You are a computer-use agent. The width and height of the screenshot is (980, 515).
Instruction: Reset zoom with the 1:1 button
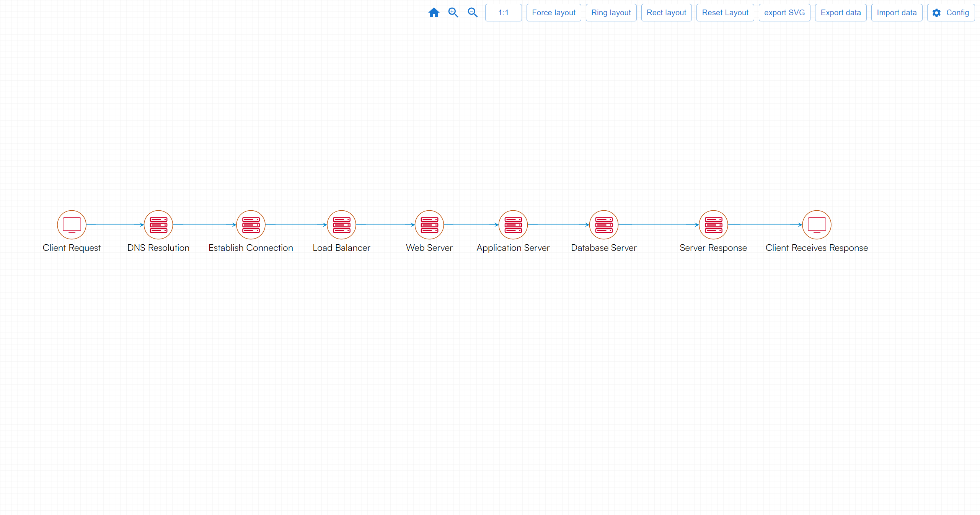[503, 13]
